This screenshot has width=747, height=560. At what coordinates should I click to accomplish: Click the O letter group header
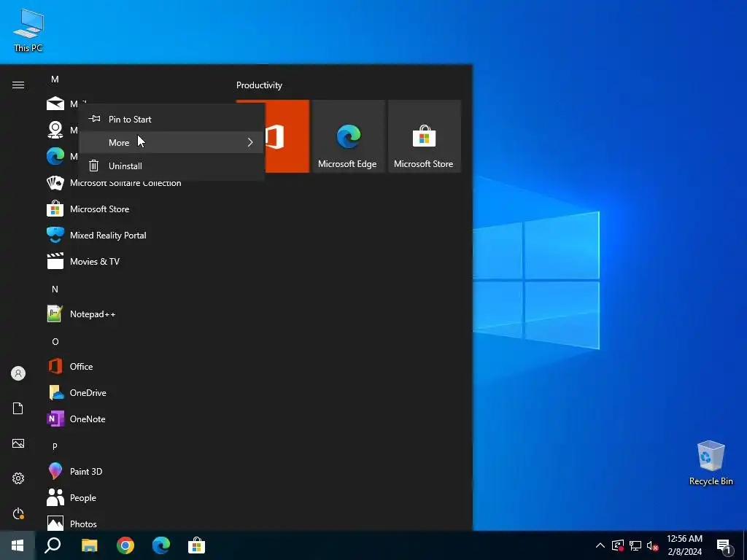click(55, 341)
